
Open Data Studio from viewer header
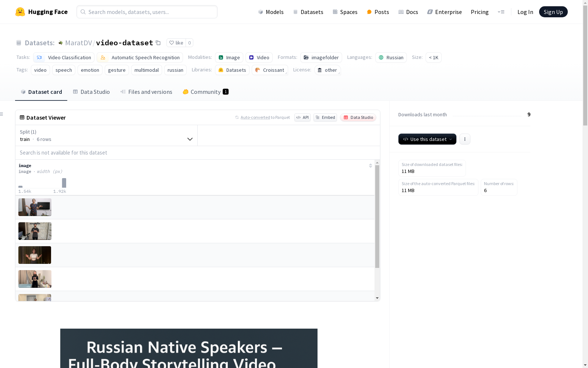click(x=358, y=117)
